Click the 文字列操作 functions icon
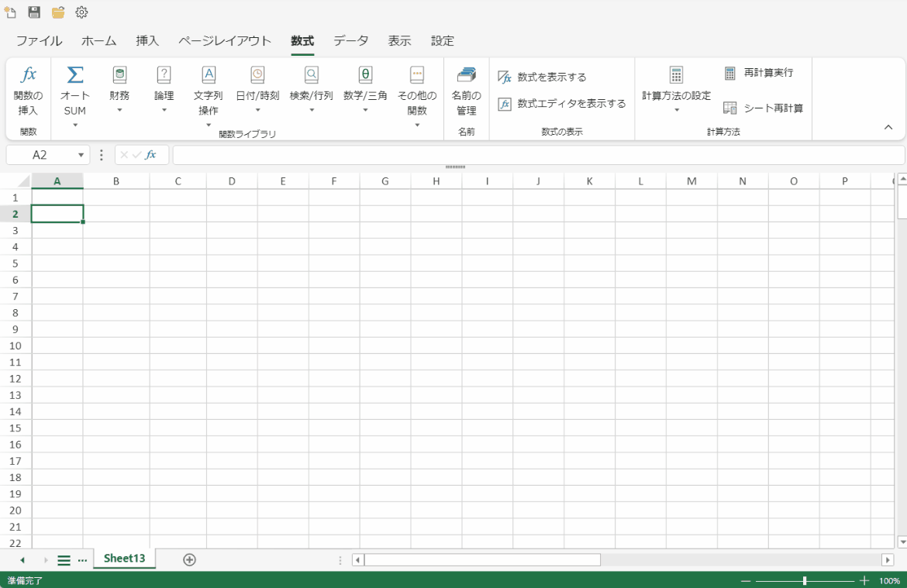The height and width of the screenshot is (588, 907). [209, 74]
